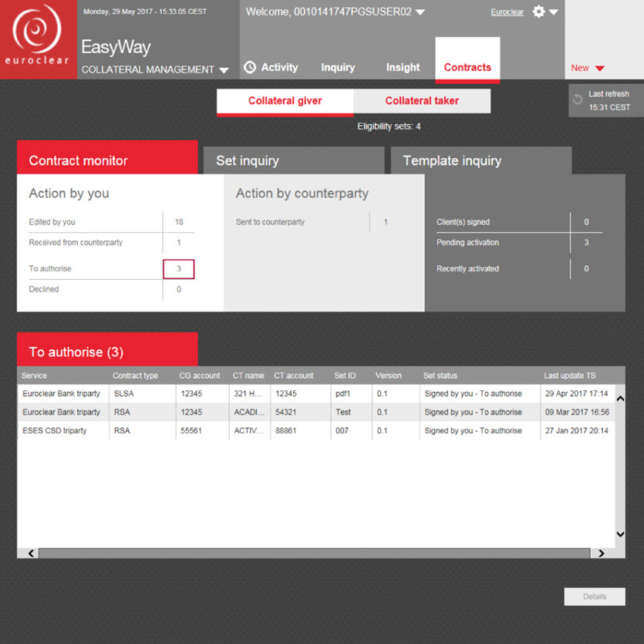Click the Details button
Viewport: 644px width, 644px height.
point(595,596)
